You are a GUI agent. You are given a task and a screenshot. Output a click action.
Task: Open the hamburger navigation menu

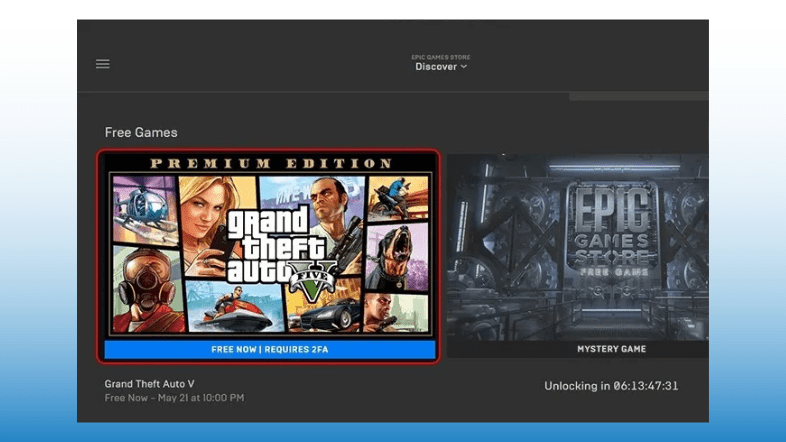click(x=102, y=64)
